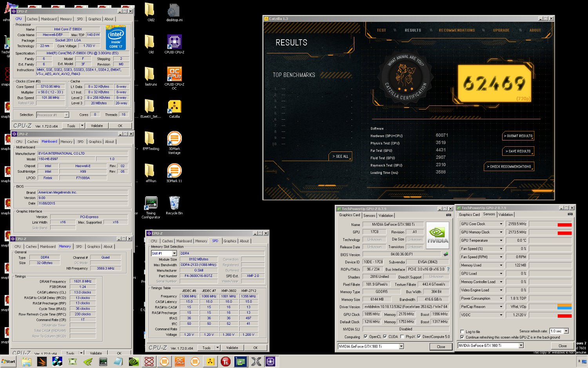Click the red TL taskbar icon

pyautogui.click(x=225, y=361)
